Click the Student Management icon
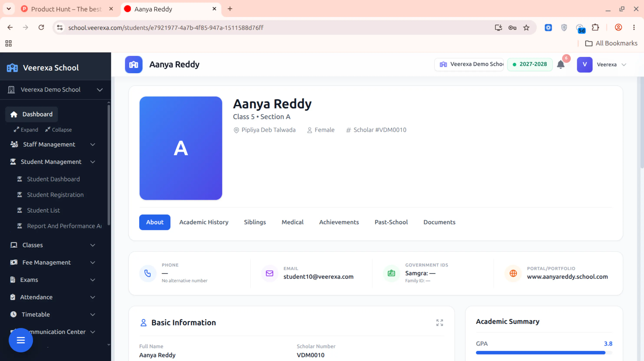644x361 pixels. click(x=13, y=162)
